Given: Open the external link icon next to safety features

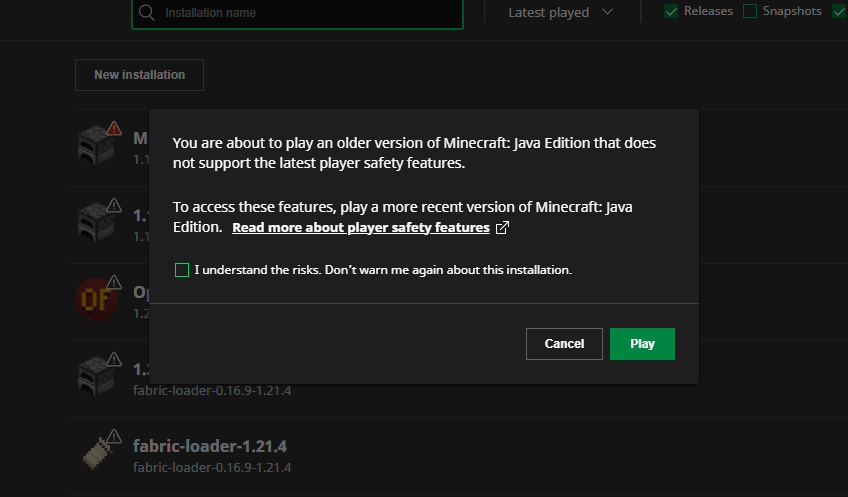Looking at the screenshot, I should click(x=502, y=228).
